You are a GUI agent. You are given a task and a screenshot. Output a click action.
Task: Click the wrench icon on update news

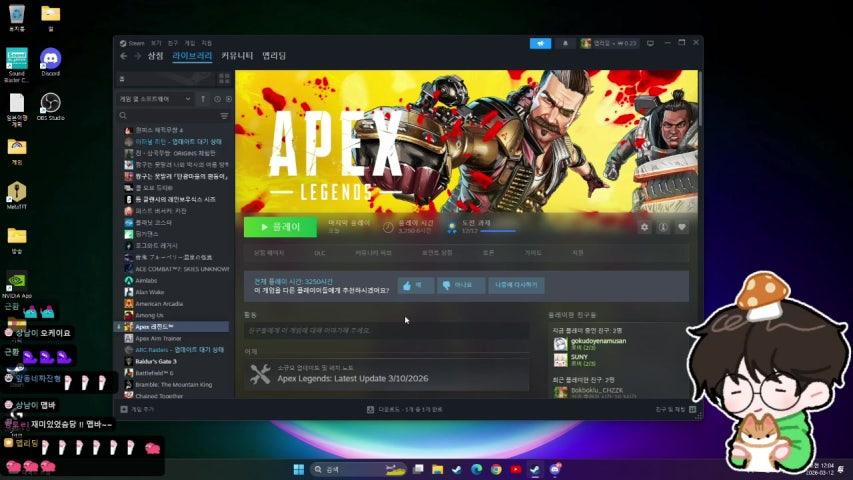point(260,374)
